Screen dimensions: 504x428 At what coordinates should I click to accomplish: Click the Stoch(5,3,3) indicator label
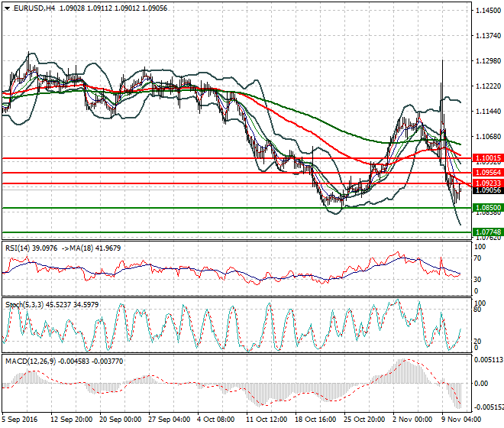coord(24,304)
